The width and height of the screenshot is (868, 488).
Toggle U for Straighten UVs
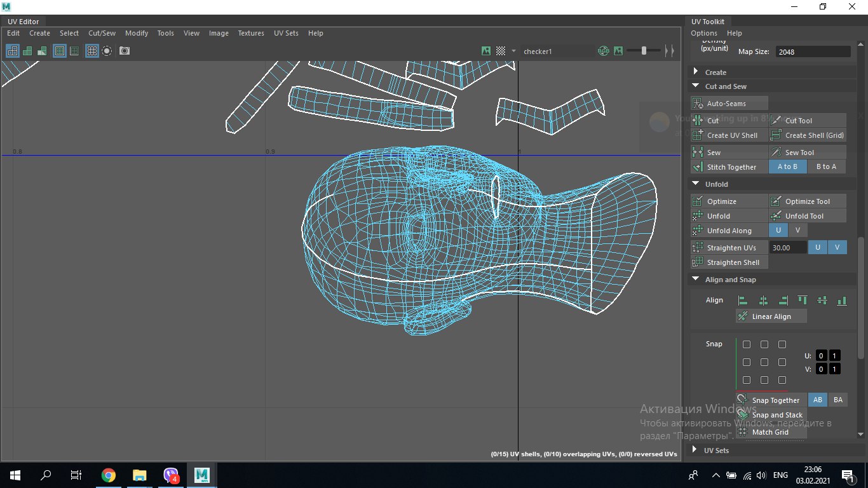(818, 247)
